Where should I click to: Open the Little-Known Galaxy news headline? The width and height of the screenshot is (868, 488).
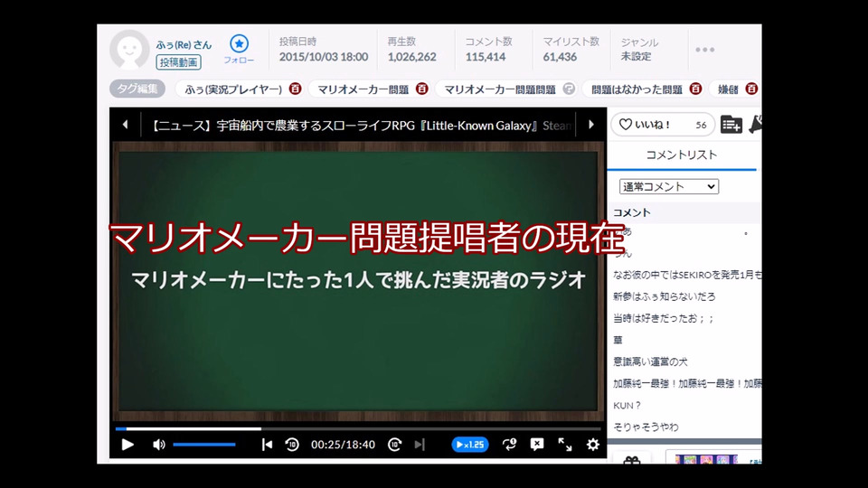pyautogui.click(x=361, y=126)
